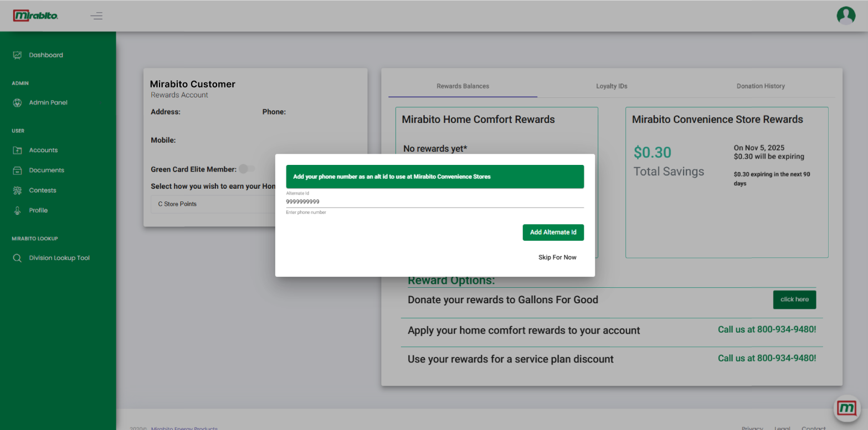Image resolution: width=868 pixels, height=430 pixels.
Task: Toggle the Green Card Elite Member switch
Action: pyautogui.click(x=247, y=169)
